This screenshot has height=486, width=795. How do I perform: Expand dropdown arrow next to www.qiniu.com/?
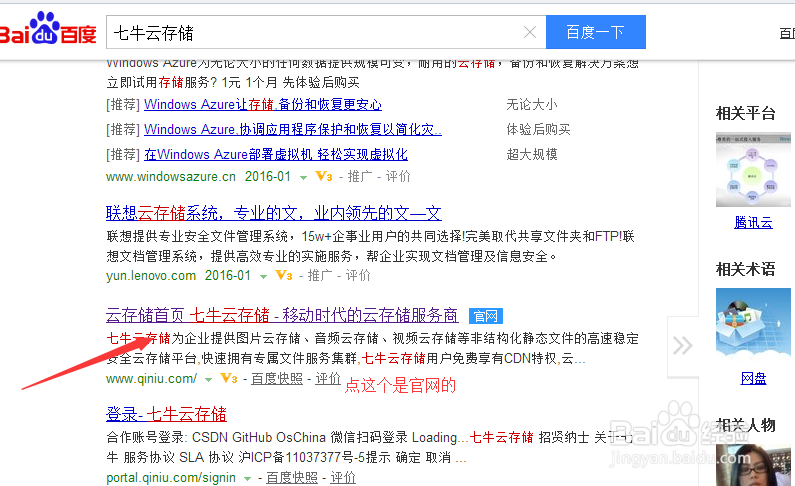208,379
